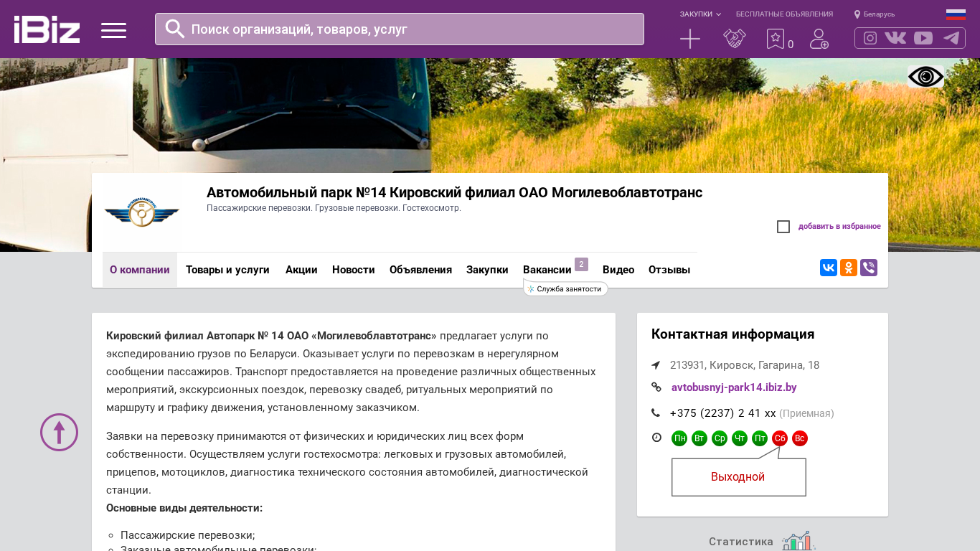Switch language using the Russian flag
The width and height of the screenshot is (980, 551).
point(956,14)
